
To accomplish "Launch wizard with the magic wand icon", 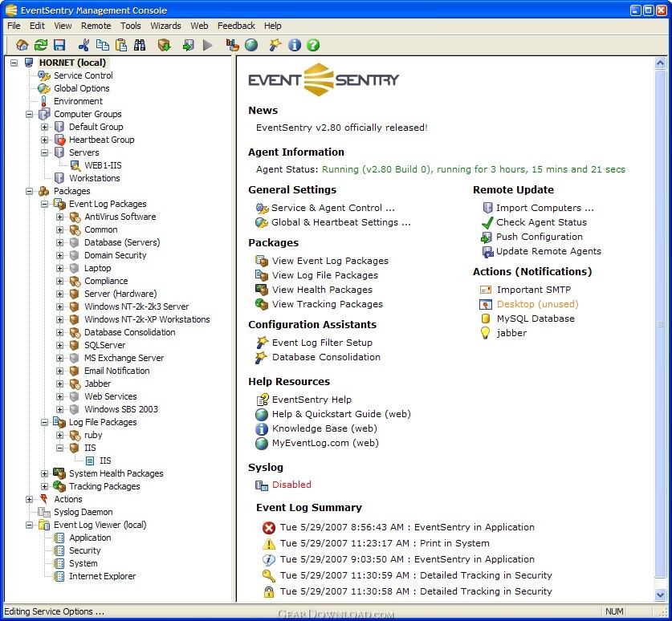I will click(275, 45).
